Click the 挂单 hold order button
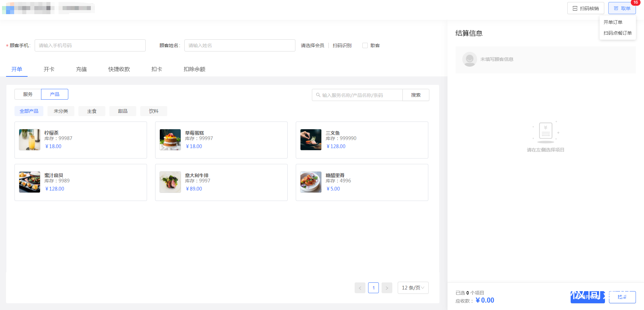 click(622, 297)
